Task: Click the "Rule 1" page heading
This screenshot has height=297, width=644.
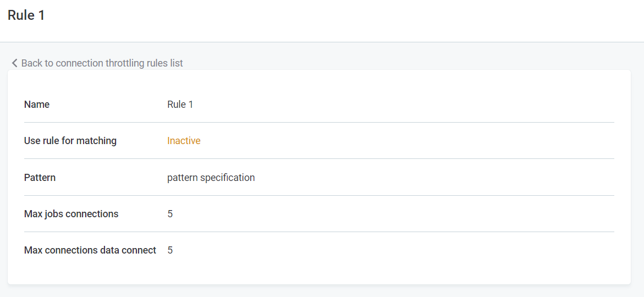Action: [x=26, y=15]
